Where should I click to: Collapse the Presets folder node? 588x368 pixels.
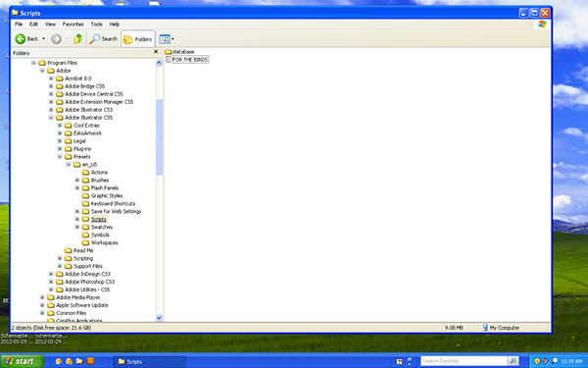pos(60,157)
